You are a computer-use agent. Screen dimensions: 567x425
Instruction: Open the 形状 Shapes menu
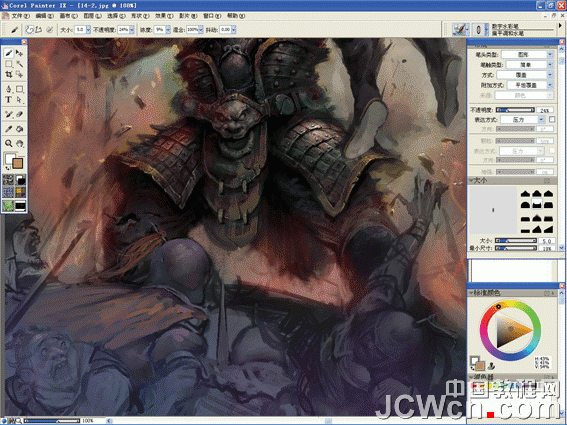(x=140, y=16)
